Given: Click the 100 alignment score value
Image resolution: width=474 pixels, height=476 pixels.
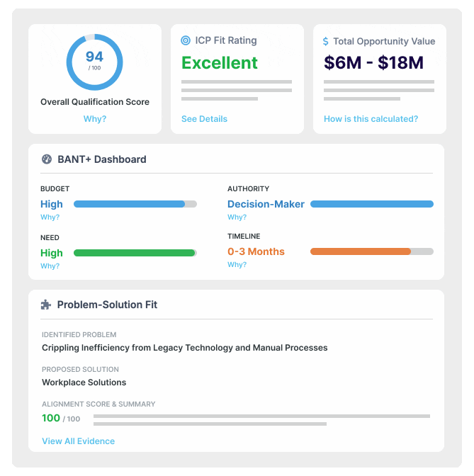Looking at the screenshot, I should click(51, 418).
